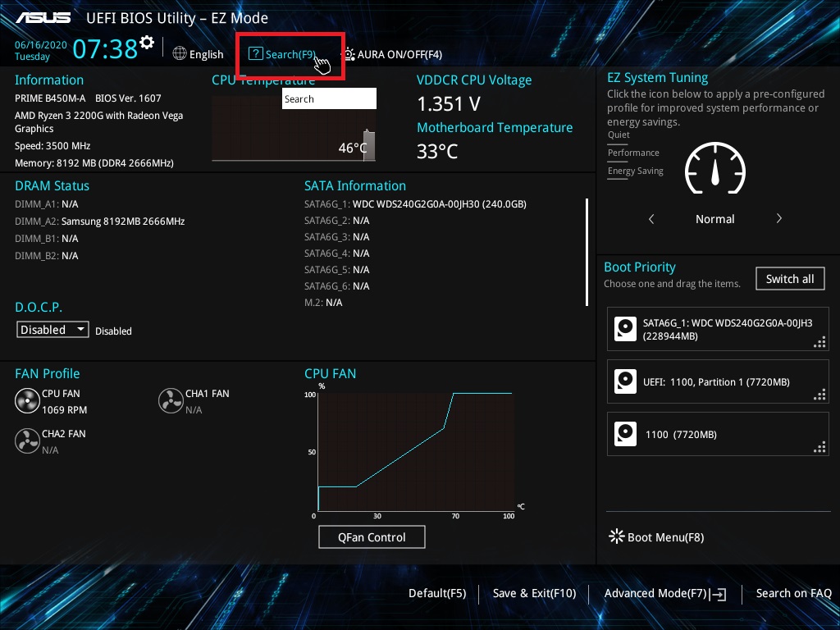Open the clock settings gear icon
The image size is (840, 630).
tap(147, 43)
